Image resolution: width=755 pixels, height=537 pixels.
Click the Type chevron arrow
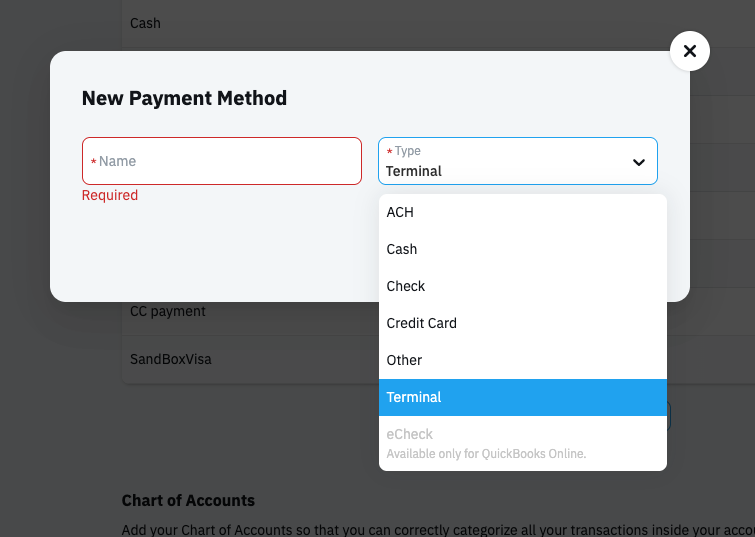pyautogui.click(x=639, y=162)
